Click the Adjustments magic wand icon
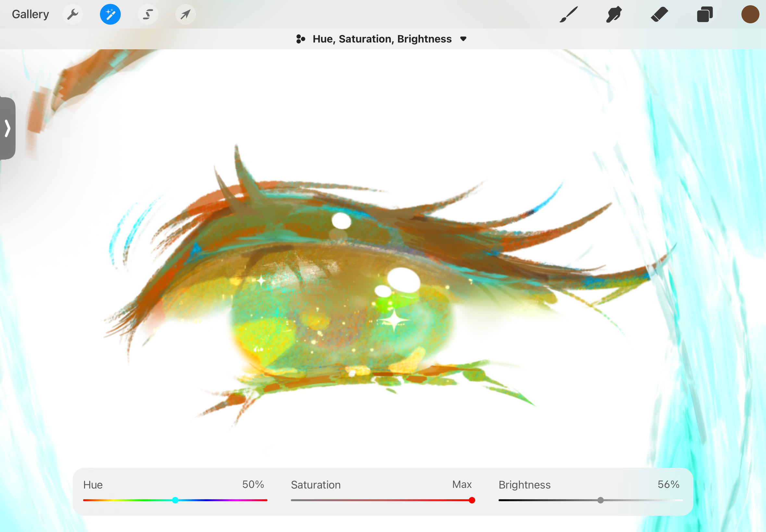 tap(110, 14)
